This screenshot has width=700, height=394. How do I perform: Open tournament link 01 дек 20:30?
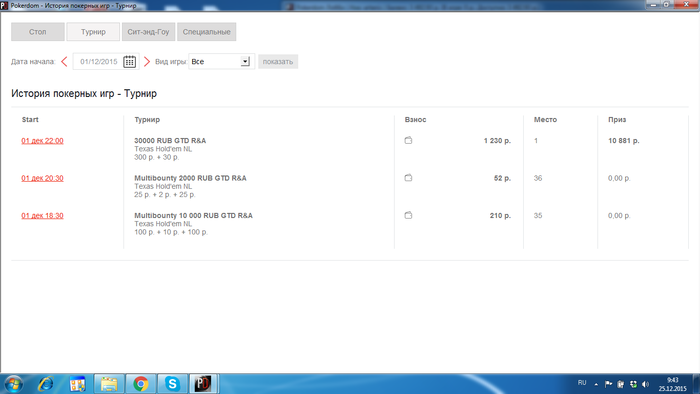pyautogui.click(x=42, y=178)
